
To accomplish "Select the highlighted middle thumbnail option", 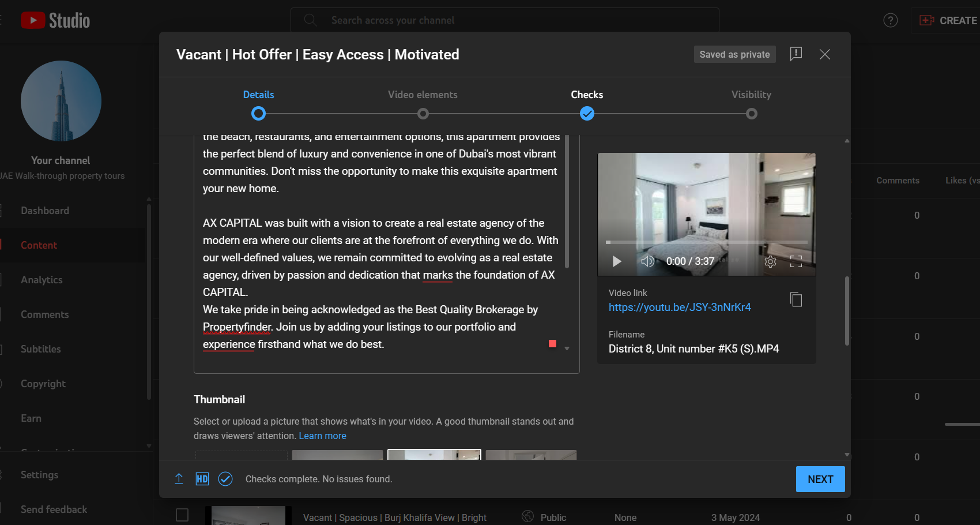I will (x=434, y=455).
